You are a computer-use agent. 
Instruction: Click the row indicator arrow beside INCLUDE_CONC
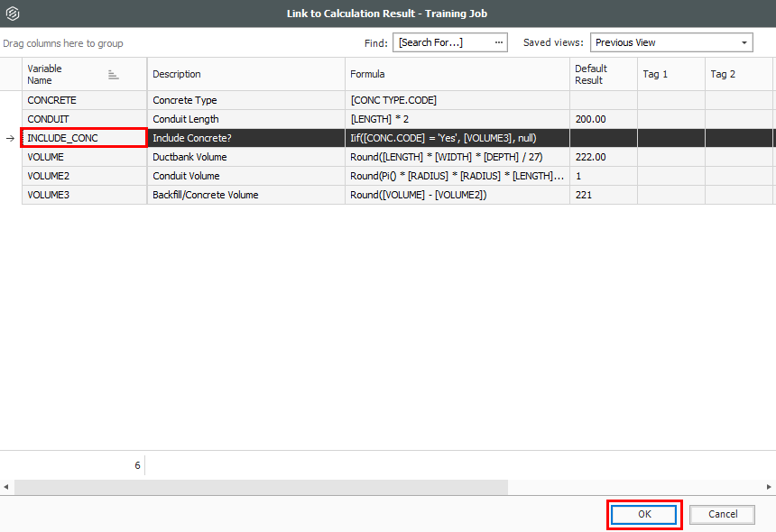pyautogui.click(x=11, y=138)
